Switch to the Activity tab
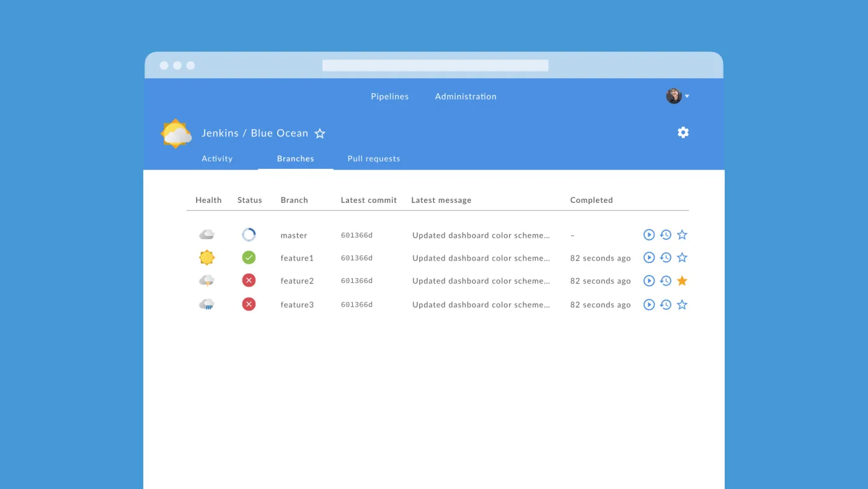The width and height of the screenshot is (868, 489). coord(217,158)
